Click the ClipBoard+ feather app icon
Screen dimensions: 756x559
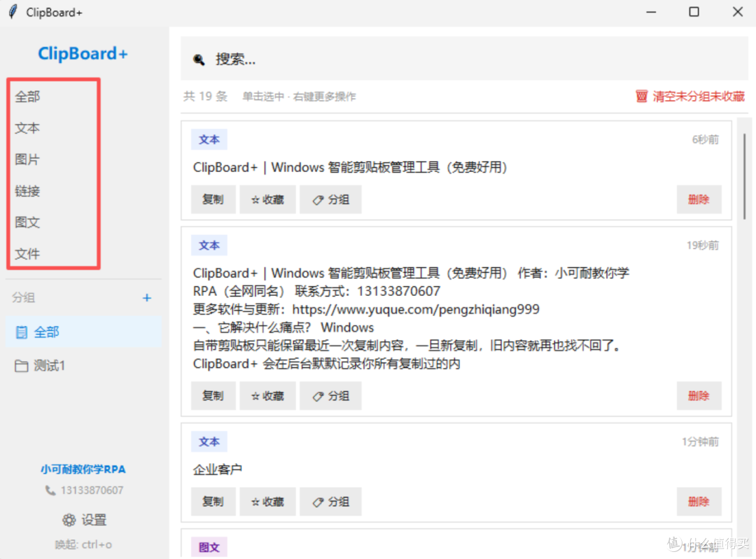click(x=13, y=12)
